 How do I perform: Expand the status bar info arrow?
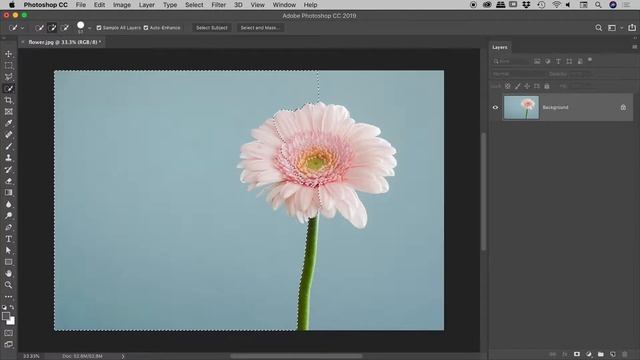point(122,356)
